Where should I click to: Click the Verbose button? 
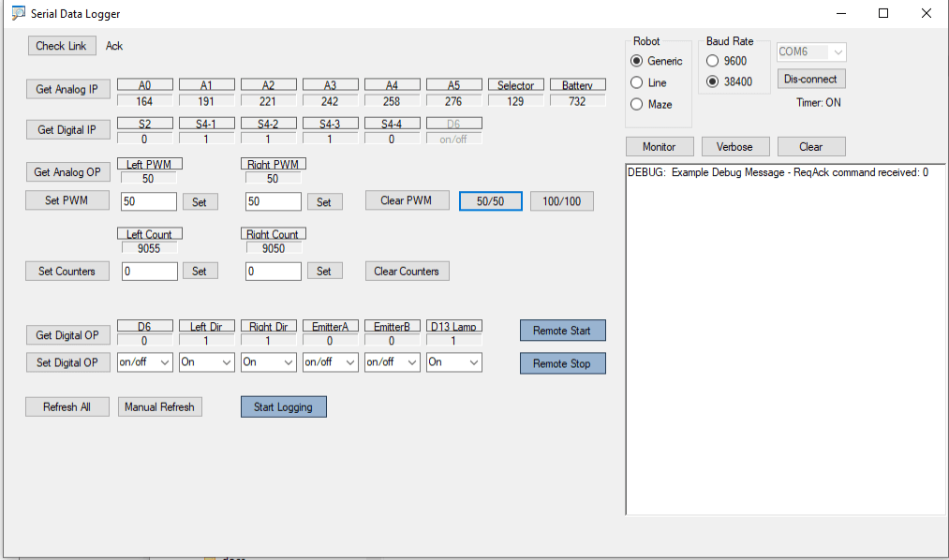(x=735, y=147)
